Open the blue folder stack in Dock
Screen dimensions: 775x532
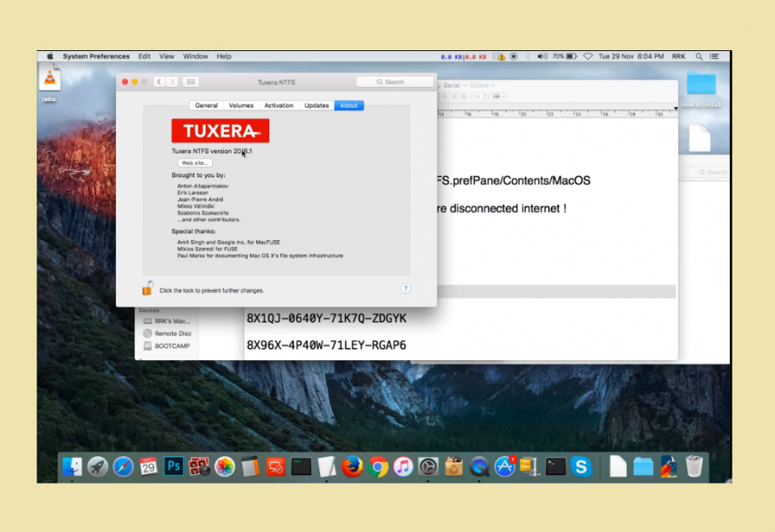(643, 466)
